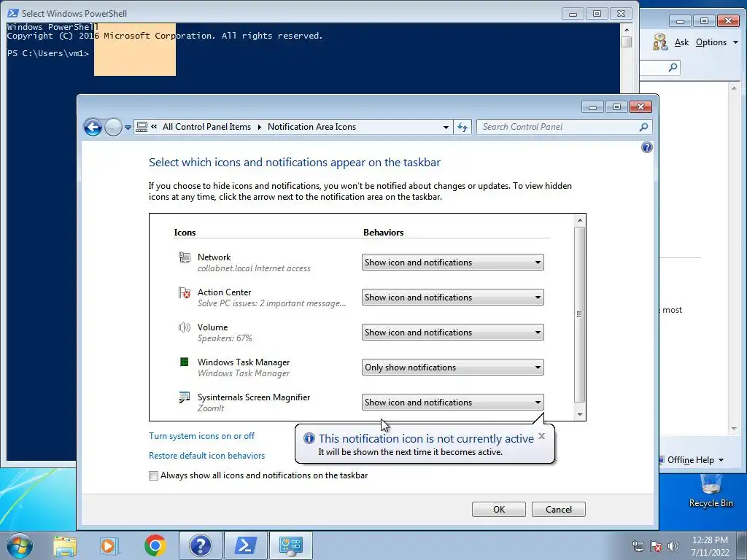Open the Offline Help dropdown
The image size is (747, 560).
(695, 460)
